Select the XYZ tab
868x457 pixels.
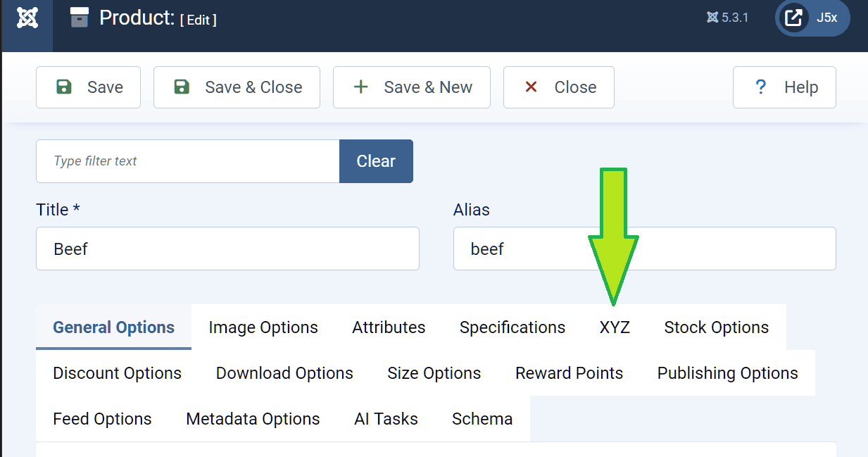pyautogui.click(x=615, y=327)
